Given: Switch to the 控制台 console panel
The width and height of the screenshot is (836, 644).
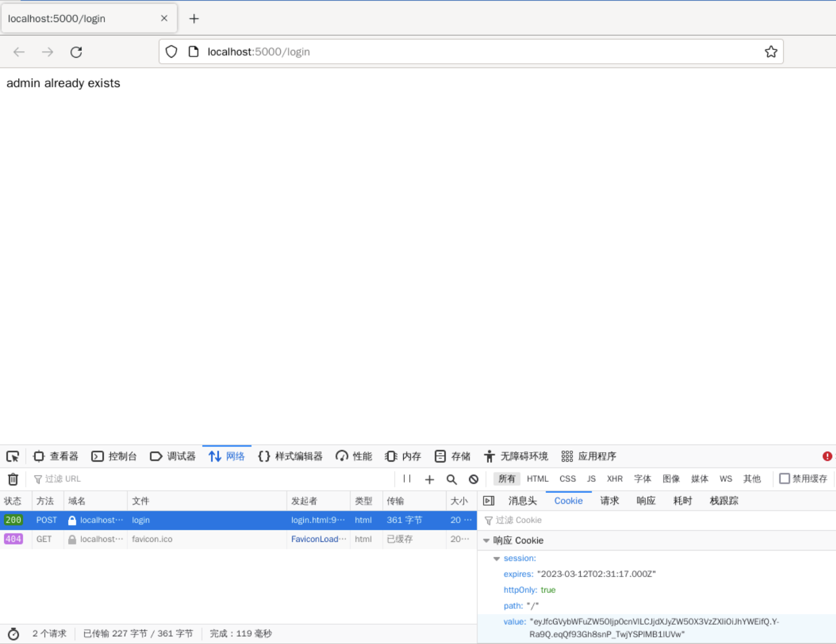Looking at the screenshot, I should (114, 456).
